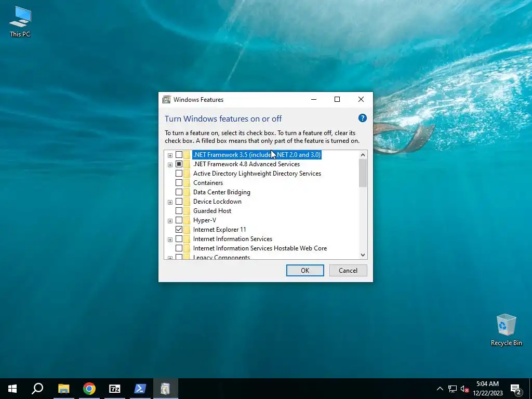Select Internet Information Services Hostable Web Core text
The width and height of the screenshot is (532, 399).
point(260,248)
